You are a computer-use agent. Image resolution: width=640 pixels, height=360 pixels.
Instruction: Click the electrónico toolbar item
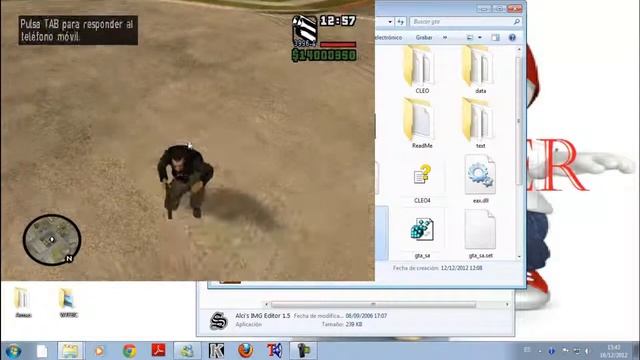389,38
